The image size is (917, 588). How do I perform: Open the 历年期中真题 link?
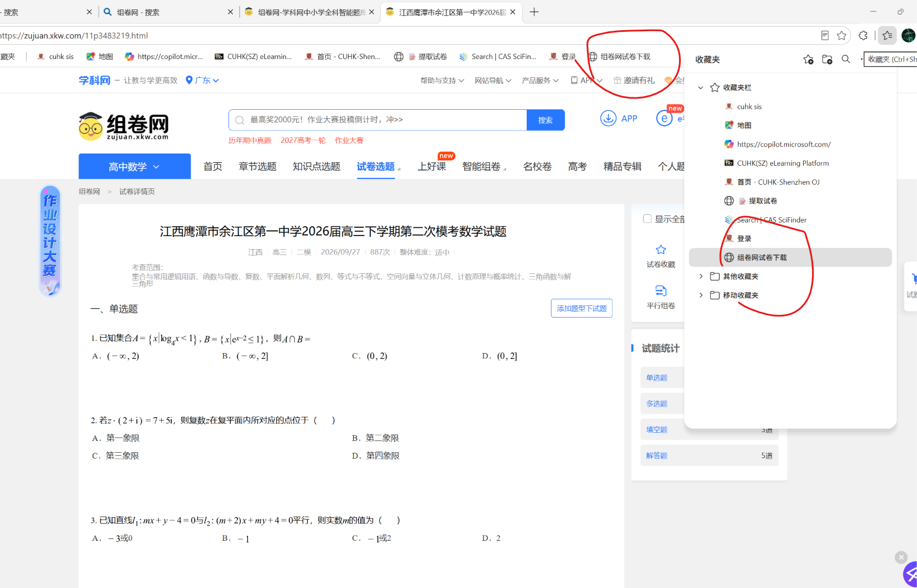coord(250,141)
